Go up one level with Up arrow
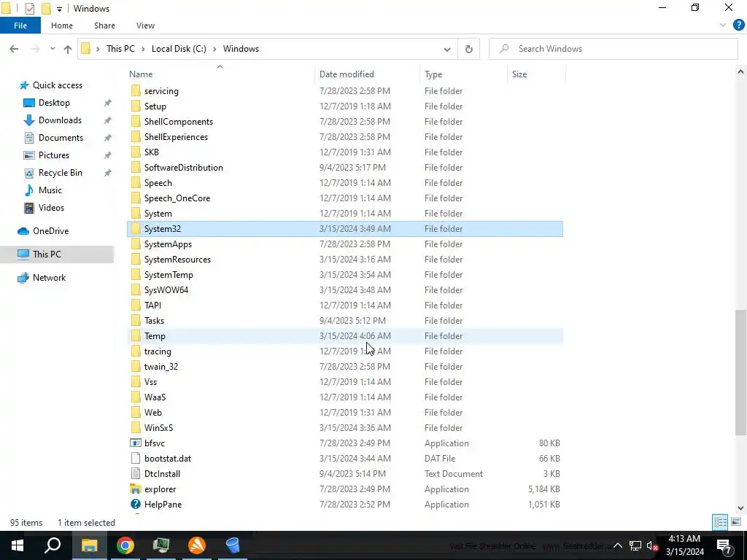The width and height of the screenshot is (747, 560). pos(68,49)
